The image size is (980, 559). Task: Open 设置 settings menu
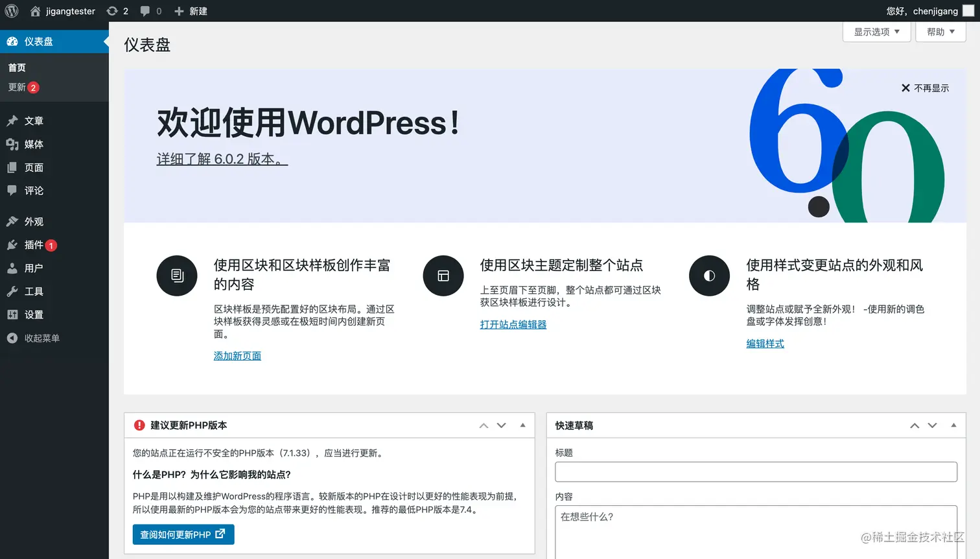(x=54, y=315)
